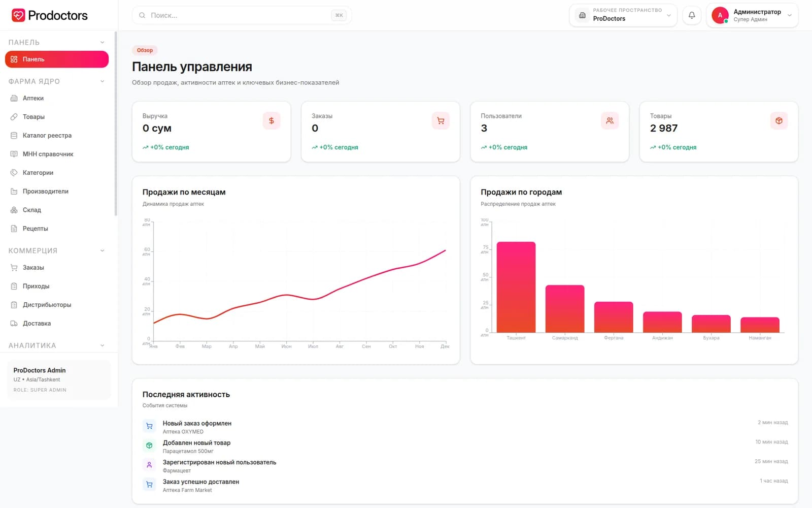Viewport: 812px width, 508px height.
Task: Open the ProDoctors workspace dropdown
Action: (623, 15)
